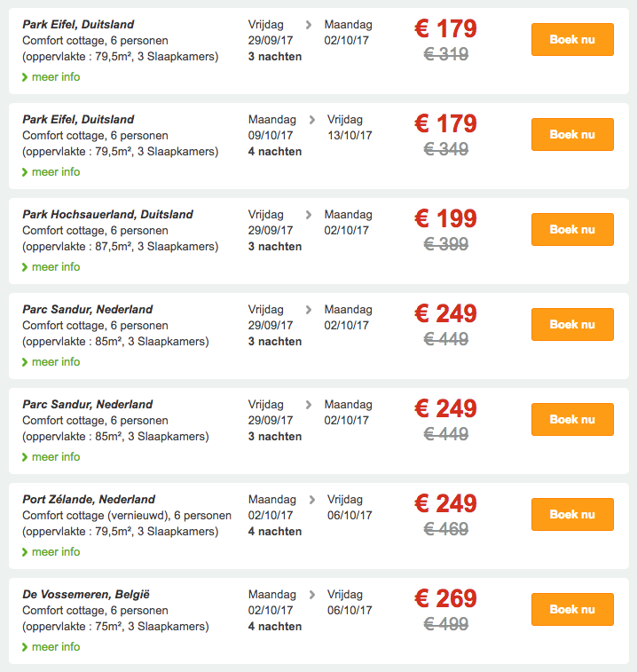Expand meer info for Park Eifel 4 nachten
The width and height of the screenshot is (637, 672).
click(x=51, y=172)
